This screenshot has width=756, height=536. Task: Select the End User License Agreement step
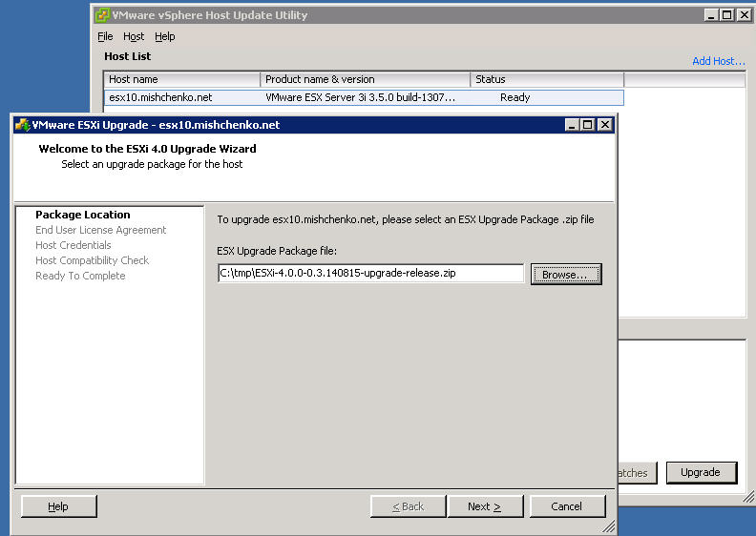click(x=101, y=230)
